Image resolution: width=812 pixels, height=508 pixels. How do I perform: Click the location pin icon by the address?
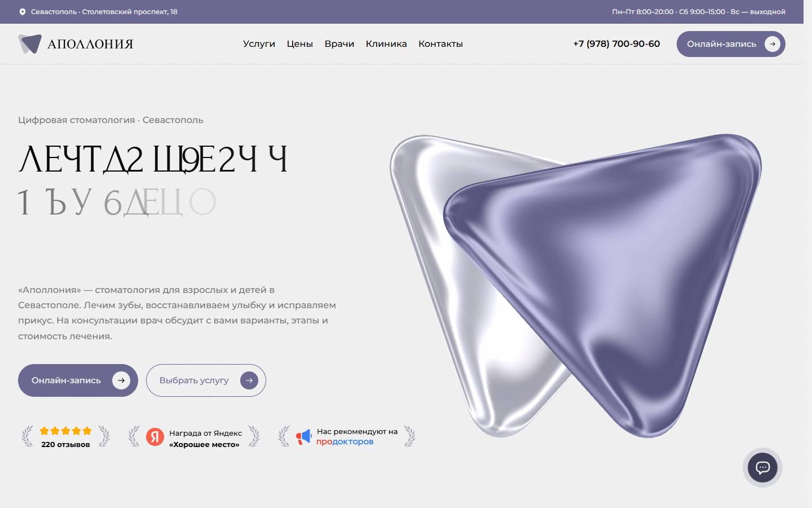coord(23,12)
